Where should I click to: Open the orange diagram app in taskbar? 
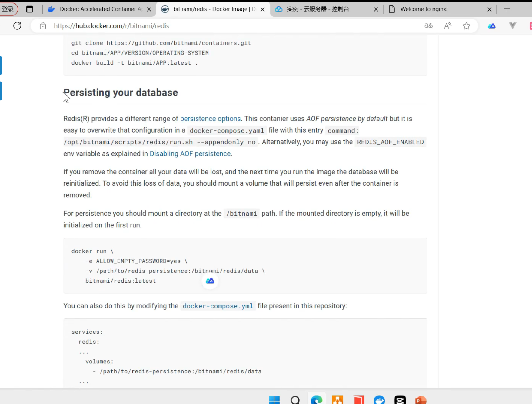pyautogui.click(x=337, y=400)
